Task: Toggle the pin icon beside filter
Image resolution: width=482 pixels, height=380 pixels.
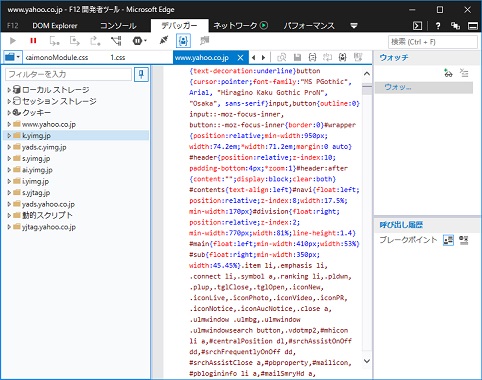Action: pos(141,74)
